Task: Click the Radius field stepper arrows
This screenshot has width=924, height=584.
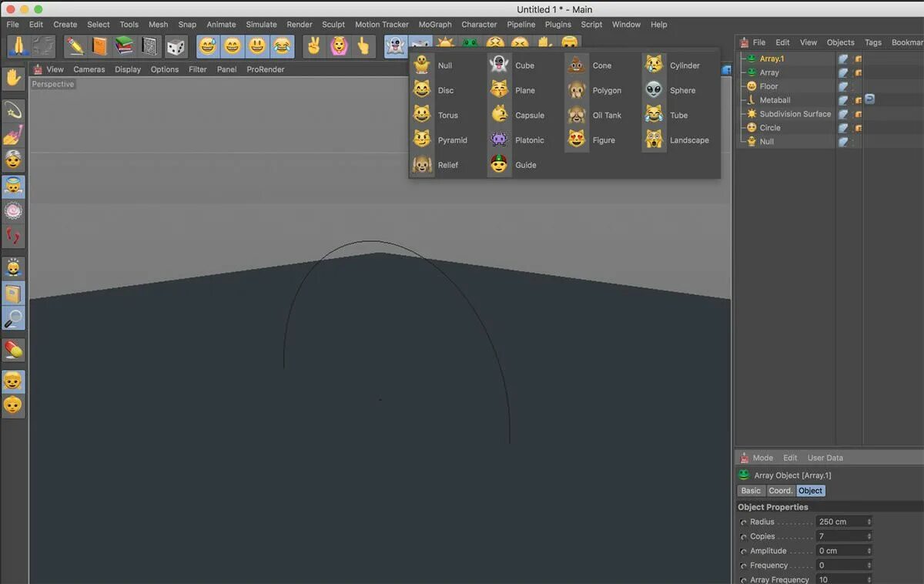Action: 869,522
